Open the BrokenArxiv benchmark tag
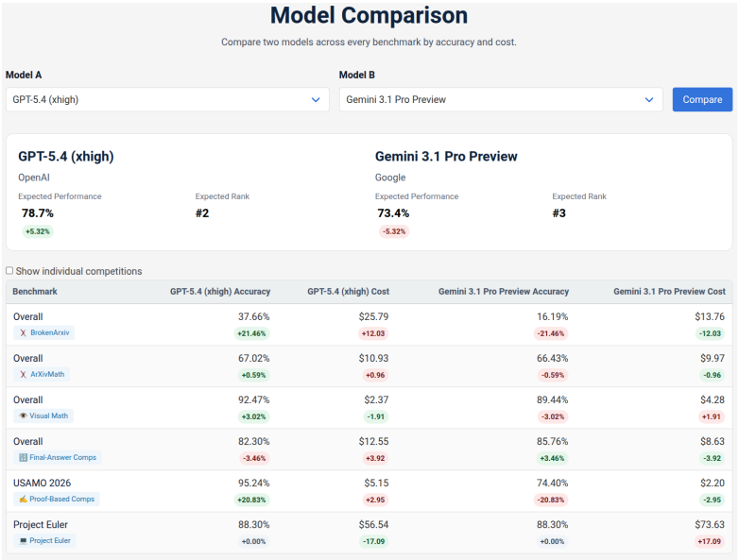The height and width of the screenshot is (560, 739). coord(43,332)
